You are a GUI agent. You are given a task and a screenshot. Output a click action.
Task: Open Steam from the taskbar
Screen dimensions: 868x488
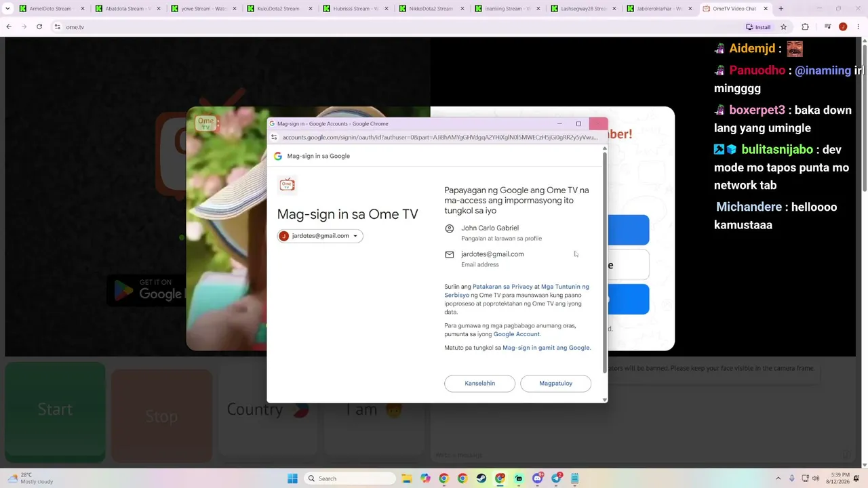(x=481, y=479)
